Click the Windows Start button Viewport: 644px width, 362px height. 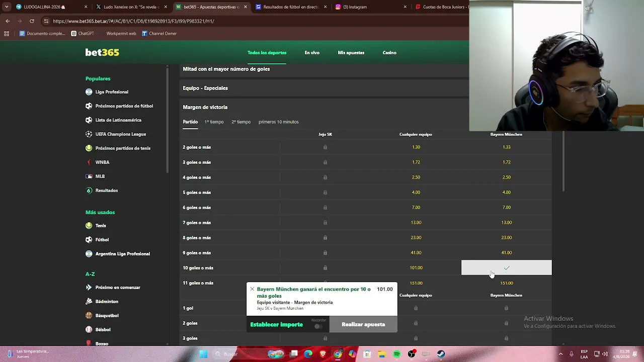pos(203,354)
